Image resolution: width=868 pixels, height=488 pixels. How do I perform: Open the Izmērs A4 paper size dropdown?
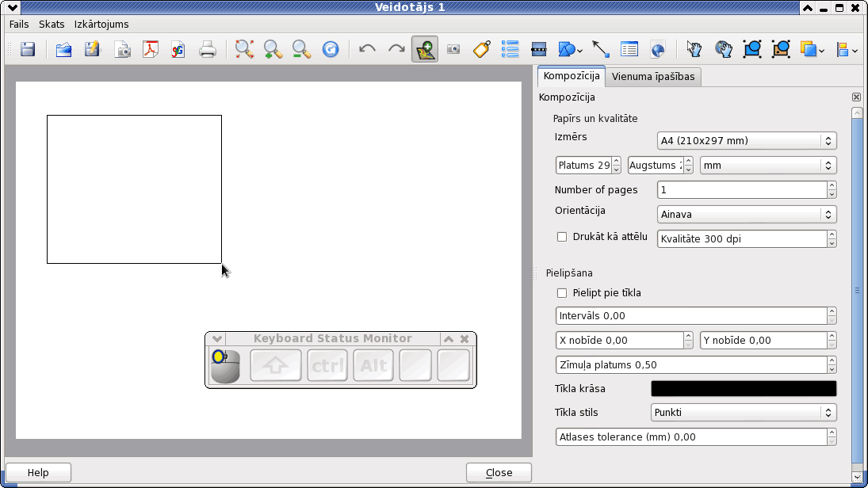746,140
